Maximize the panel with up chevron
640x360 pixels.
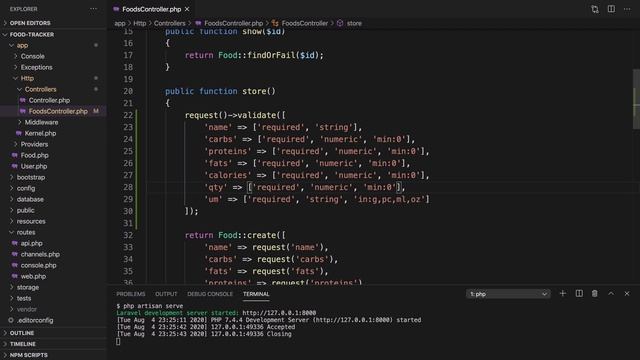(611, 293)
